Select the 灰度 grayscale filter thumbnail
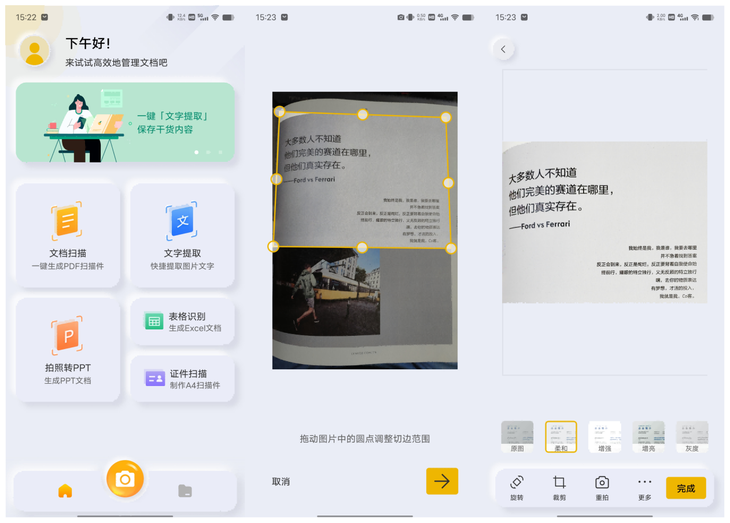Viewport: 730px width, 523px height. 692,437
